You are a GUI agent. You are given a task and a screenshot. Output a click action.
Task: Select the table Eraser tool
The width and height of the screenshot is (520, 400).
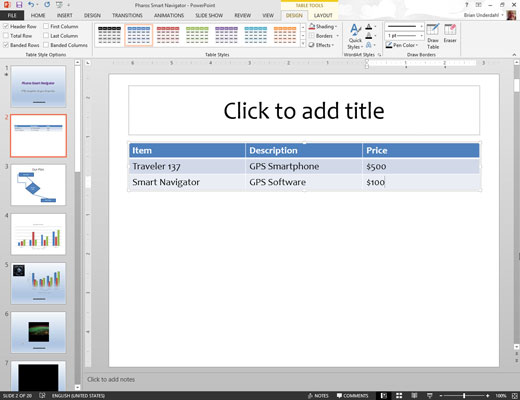pos(450,33)
